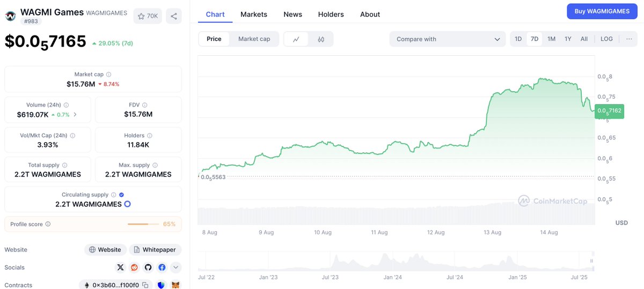Image resolution: width=644 pixels, height=289 pixels.
Task: Open Max. supply info icon
Action: (x=155, y=165)
